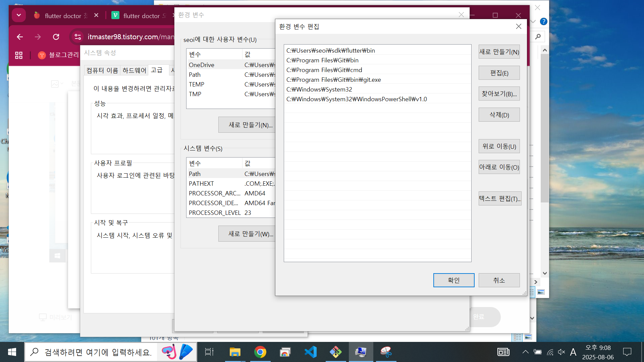Open the Windows Start menu
The height and width of the screenshot is (362, 644).
pos(12,352)
